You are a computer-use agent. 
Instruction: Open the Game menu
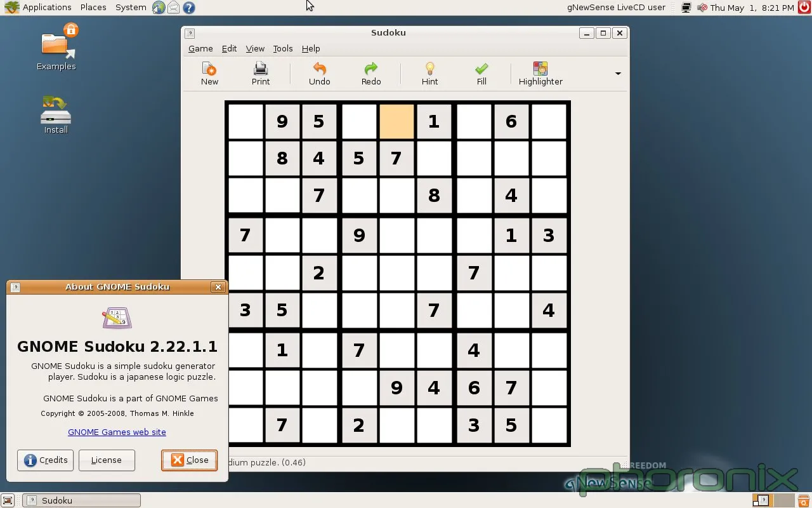tap(200, 48)
